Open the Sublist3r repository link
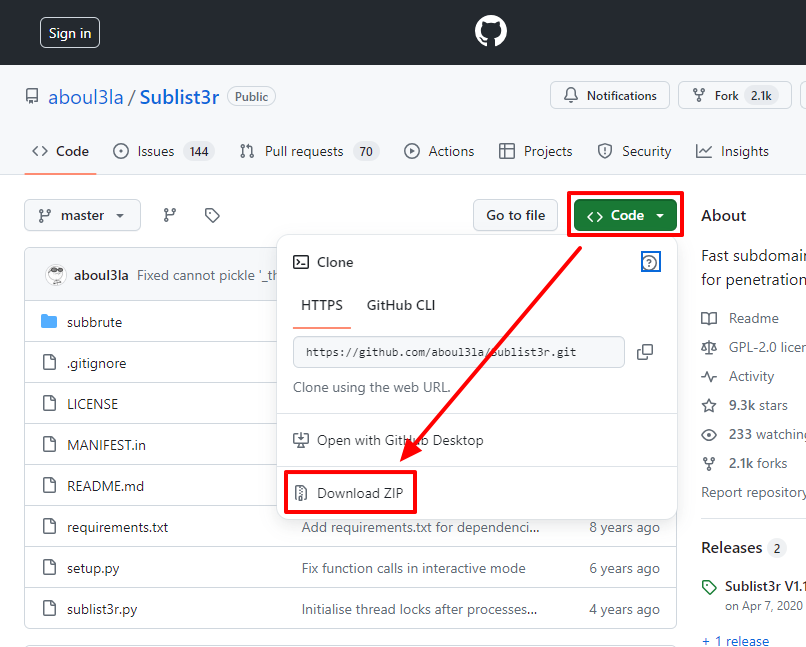Screen dimensions: 806x647 coord(179,97)
